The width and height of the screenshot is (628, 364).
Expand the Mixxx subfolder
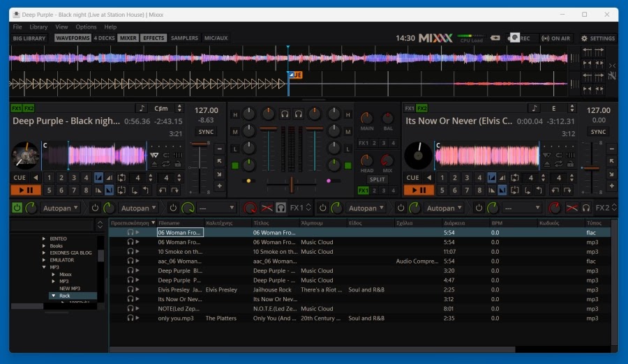click(x=53, y=274)
